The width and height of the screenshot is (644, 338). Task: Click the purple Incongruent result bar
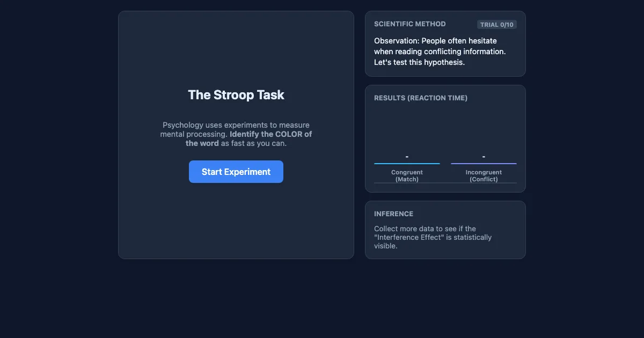tap(484, 164)
